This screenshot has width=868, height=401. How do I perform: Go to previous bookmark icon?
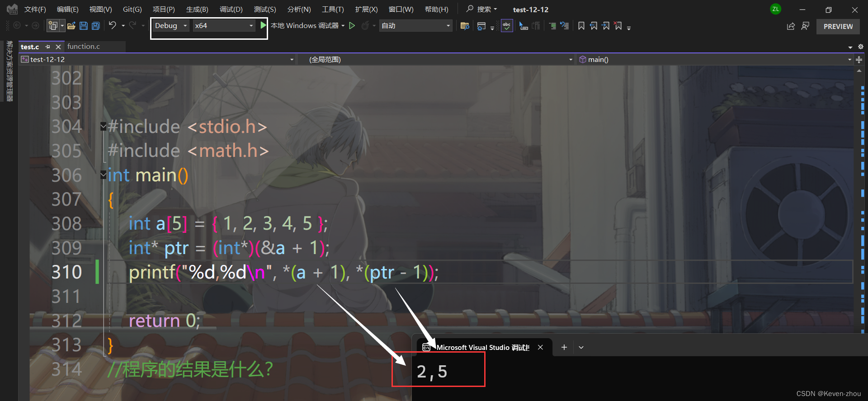tap(594, 26)
